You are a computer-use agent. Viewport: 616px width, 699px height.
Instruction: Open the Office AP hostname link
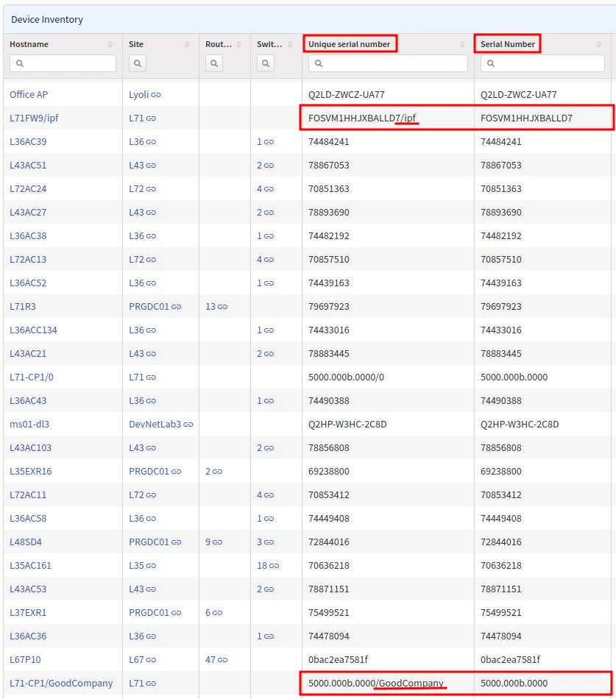coord(29,95)
